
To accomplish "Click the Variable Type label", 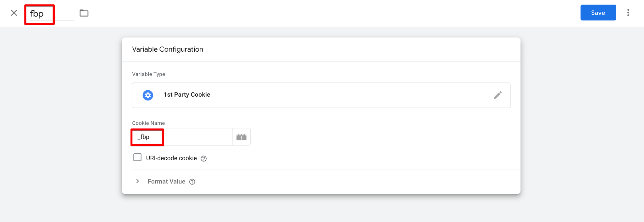I will 148,74.
